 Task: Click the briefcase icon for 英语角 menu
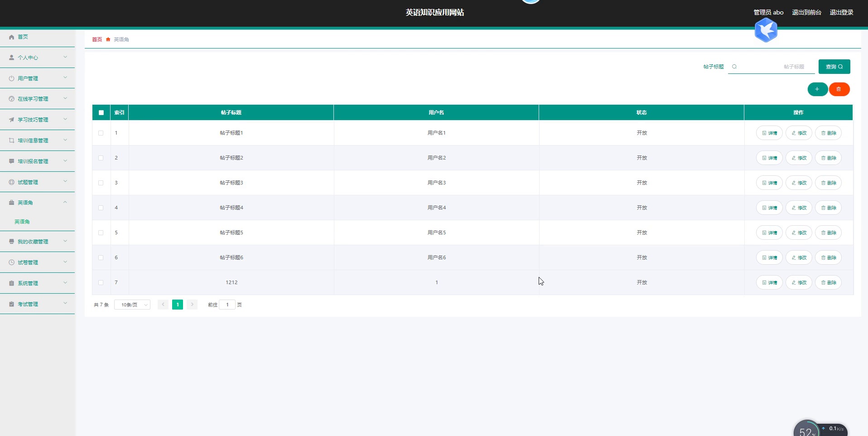[11, 203]
